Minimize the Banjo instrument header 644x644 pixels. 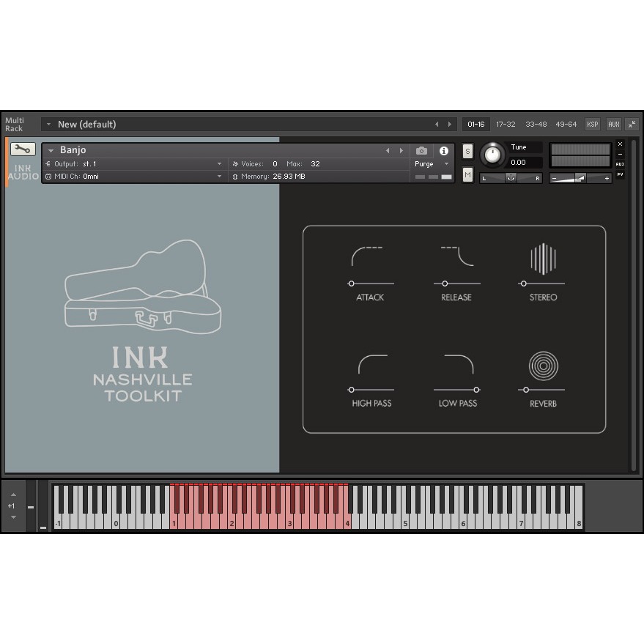[x=620, y=154]
